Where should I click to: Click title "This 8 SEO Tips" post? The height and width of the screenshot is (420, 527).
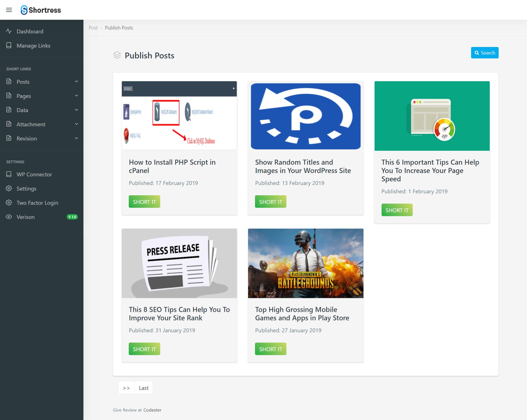tap(179, 314)
